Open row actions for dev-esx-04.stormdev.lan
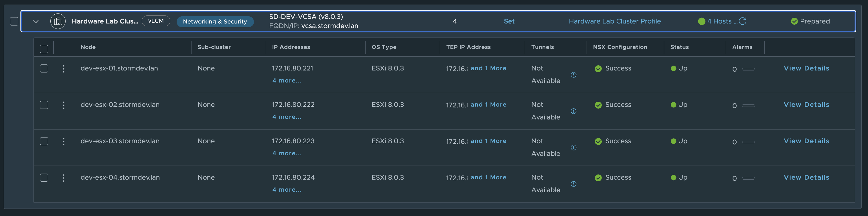This screenshot has width=868, height=216. pos(63,178)
